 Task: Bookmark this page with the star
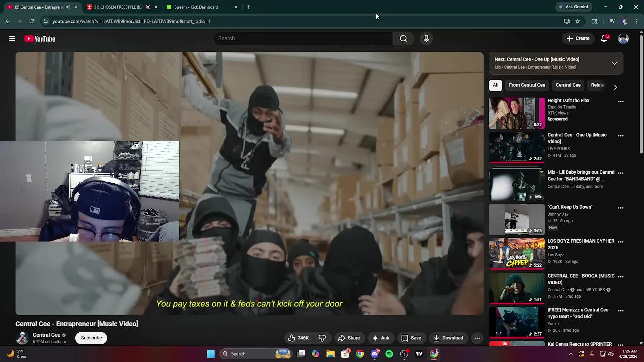tap(578, 21)
